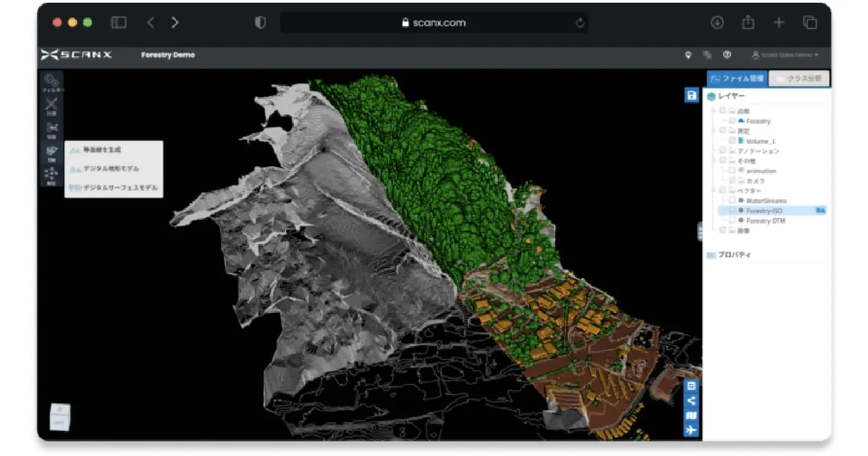Open the filter tool in left toolbar
Viewport: 868px width, 456px height.
point(52,82)
